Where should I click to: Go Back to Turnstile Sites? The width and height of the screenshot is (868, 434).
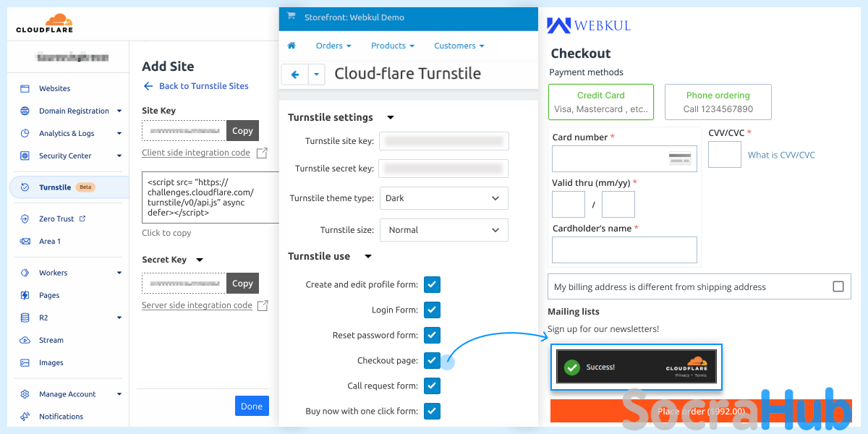[196, 86]
